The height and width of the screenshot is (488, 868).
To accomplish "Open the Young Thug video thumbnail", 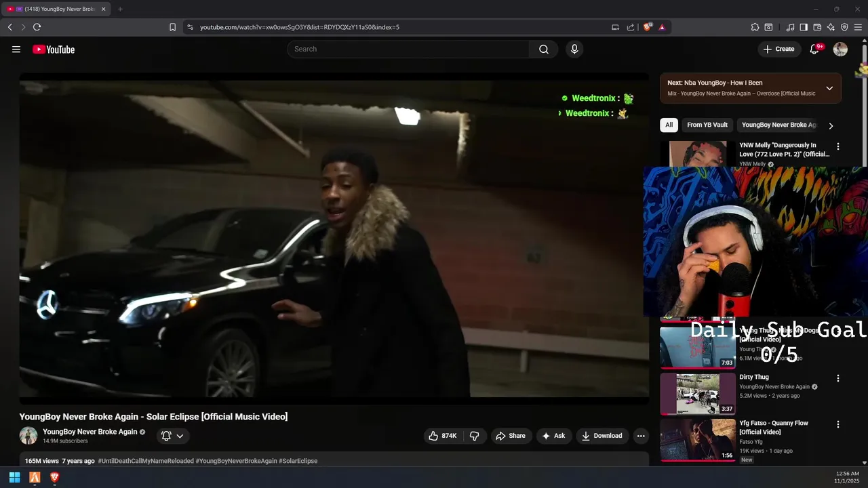I will click(x=698, y=346).
